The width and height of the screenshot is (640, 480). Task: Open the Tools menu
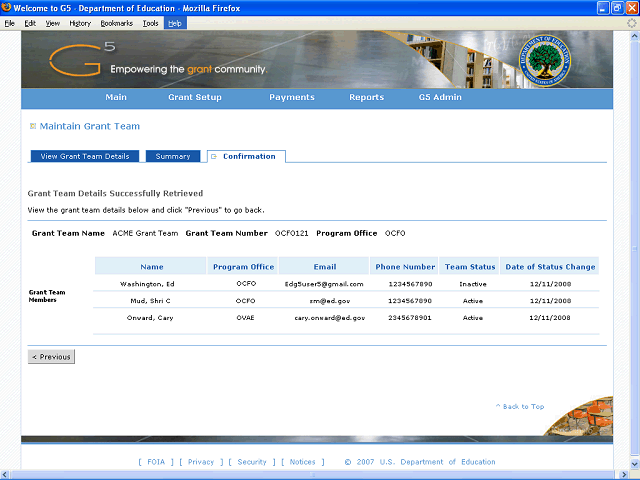tap(150, 22)
